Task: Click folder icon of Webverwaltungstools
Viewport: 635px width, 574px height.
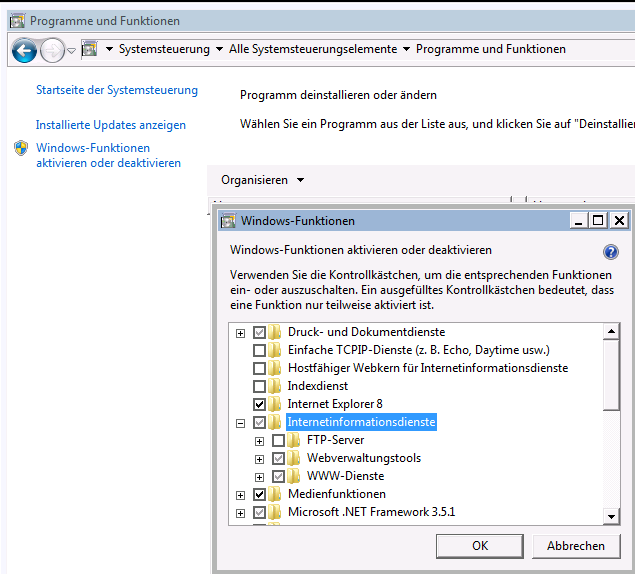Action: click(x=294, y=458)
